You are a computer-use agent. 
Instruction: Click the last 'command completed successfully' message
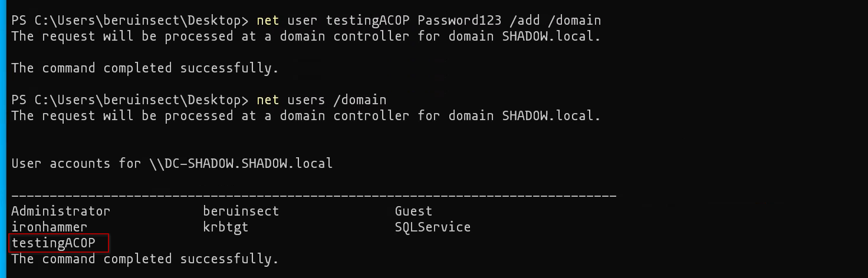pos(144,259)
